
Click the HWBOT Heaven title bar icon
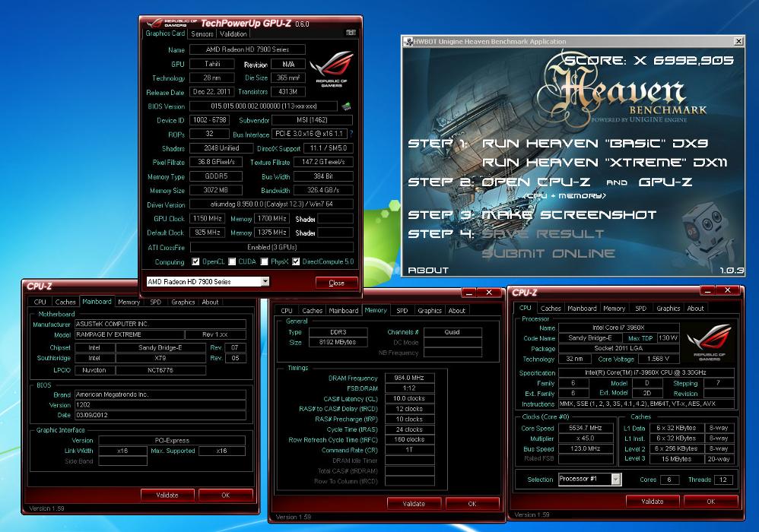coord(408,42)
